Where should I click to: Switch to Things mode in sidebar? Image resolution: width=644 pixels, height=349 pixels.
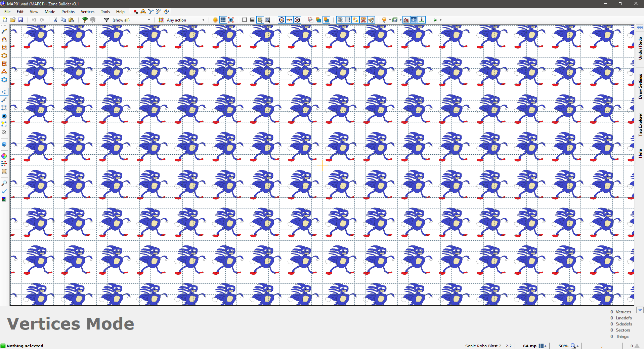pyautogui.click(x=4, y=116)
